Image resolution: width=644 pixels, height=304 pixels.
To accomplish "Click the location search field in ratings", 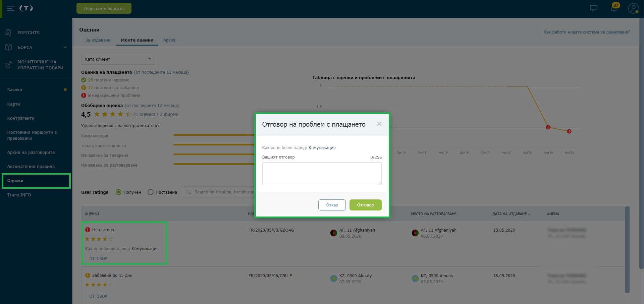I will [x=219, y=192].
